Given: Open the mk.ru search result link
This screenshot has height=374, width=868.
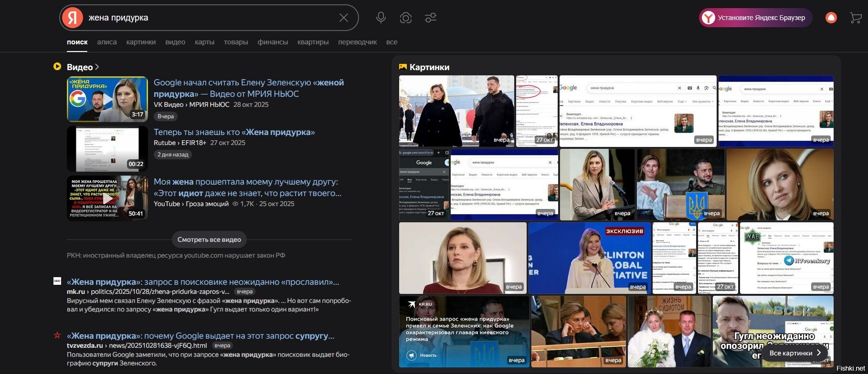Looking at the screenshot, I should pos(203,282).
